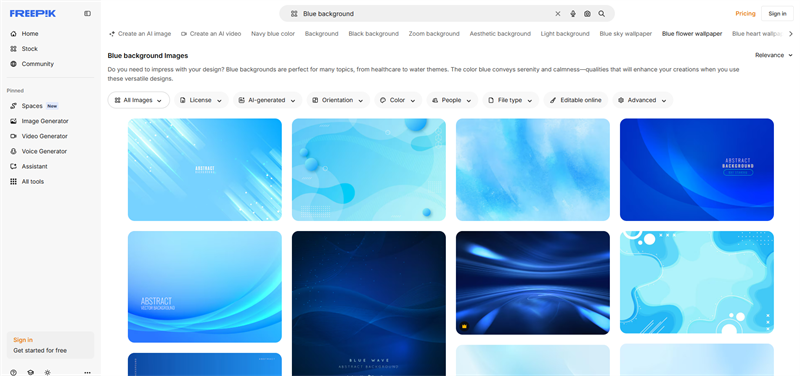Collapse the sidebar panel icon
The height and width of the screenshot is (376, 800).
87,14
